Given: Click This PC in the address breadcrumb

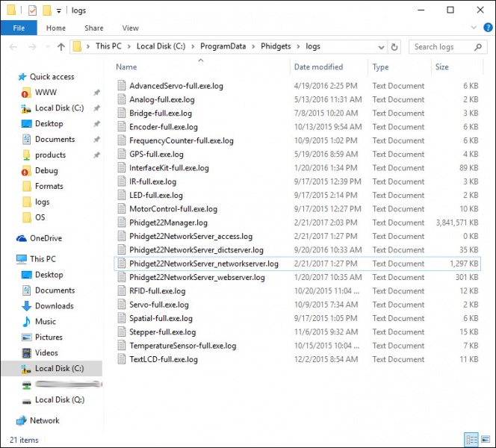Looking at the screenshot, I should click(108, 46).
